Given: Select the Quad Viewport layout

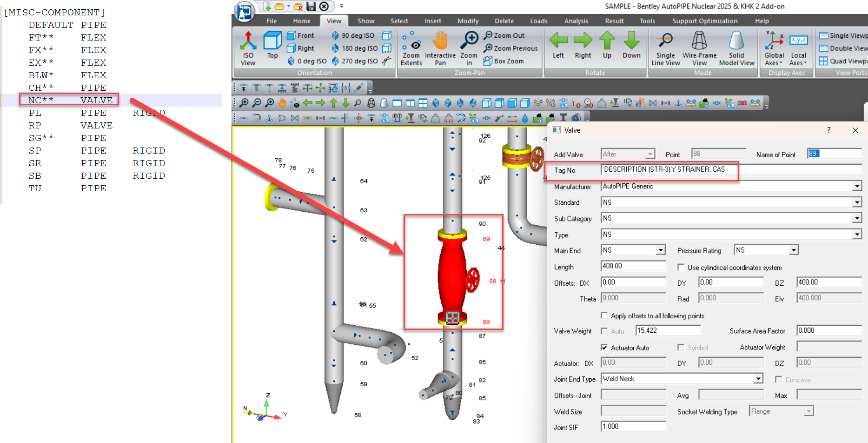Looking at the screenshot, I should 843,61.
